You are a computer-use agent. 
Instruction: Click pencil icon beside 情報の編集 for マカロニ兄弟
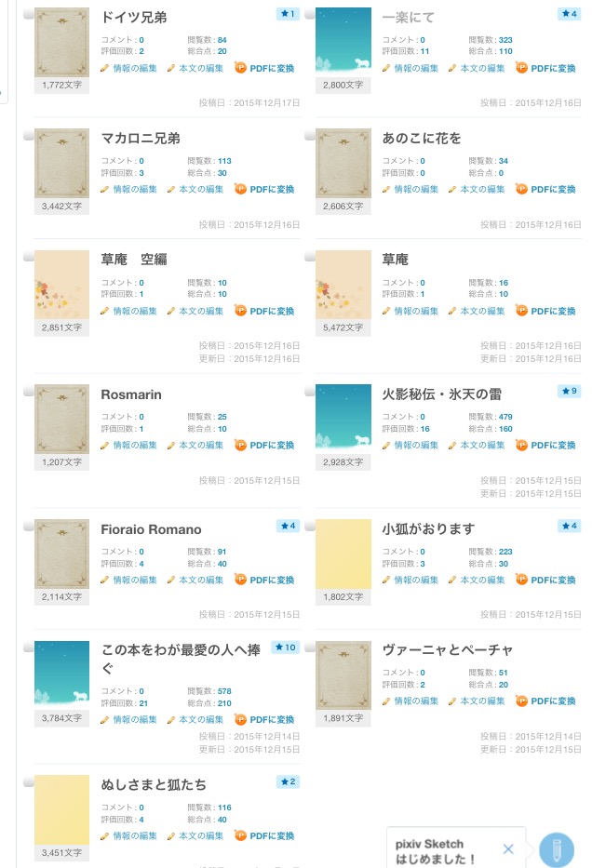point(105,189)
